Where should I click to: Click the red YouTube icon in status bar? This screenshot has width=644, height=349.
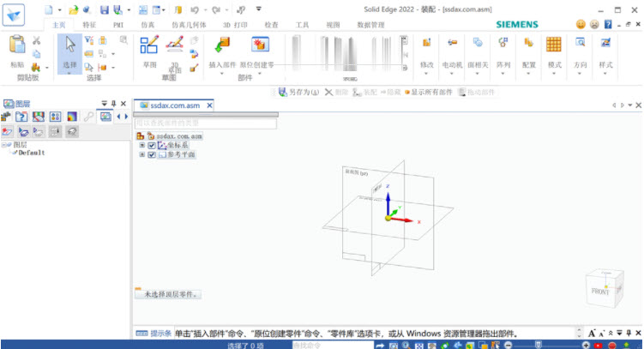pyautogui.click(x=599, y=346)
